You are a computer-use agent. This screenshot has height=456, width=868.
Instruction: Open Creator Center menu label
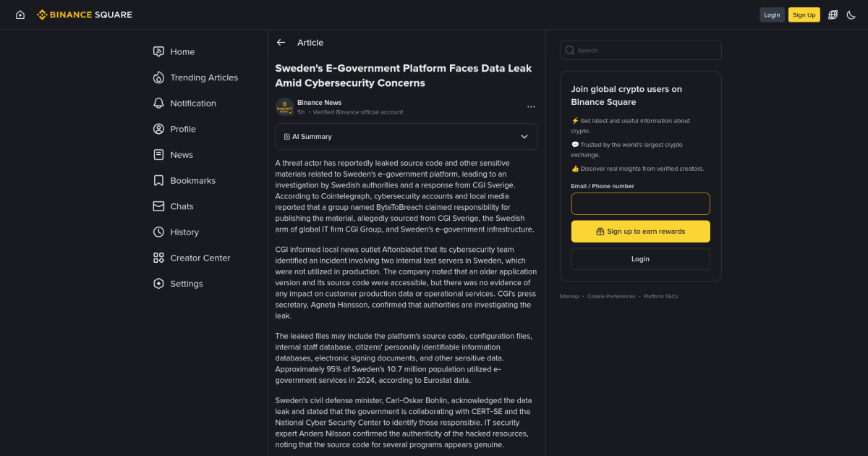pyautogui.click(x=200, y=258)
